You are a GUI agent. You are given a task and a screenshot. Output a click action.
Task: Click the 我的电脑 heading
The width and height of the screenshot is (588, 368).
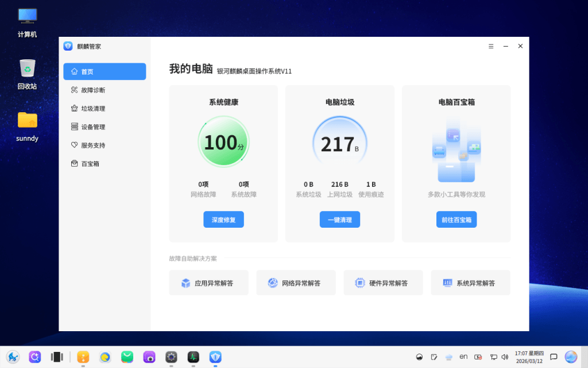pos(191,69)
